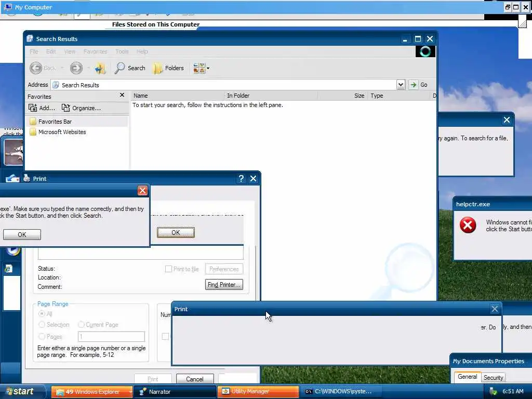Click the Print button at dialog bottom

click(153, 379)
